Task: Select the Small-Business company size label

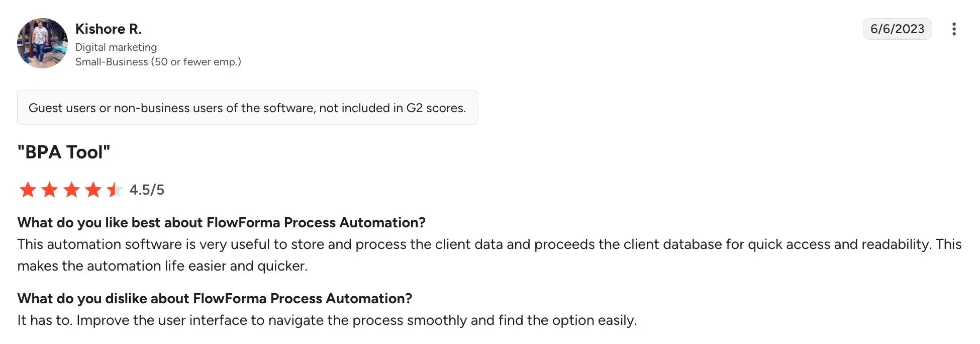Action: pos(158,61)
